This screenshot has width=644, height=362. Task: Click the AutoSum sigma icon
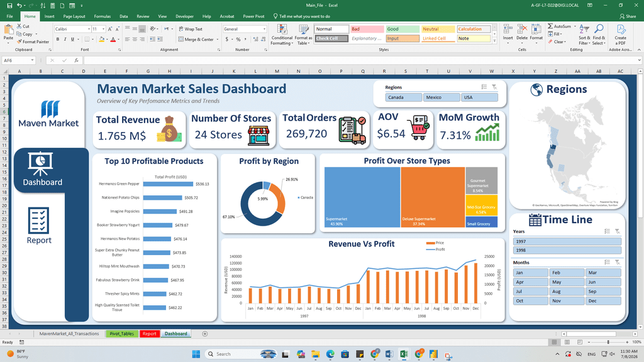550,26
